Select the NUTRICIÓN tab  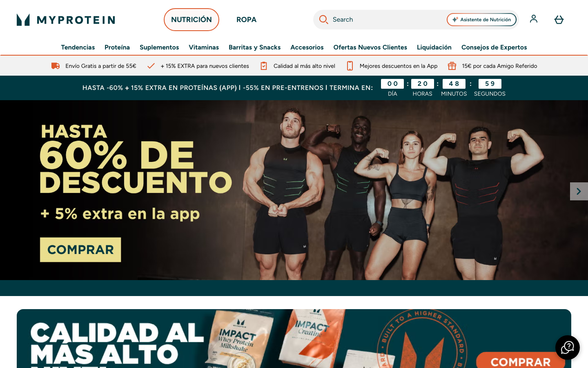point(192,20)
